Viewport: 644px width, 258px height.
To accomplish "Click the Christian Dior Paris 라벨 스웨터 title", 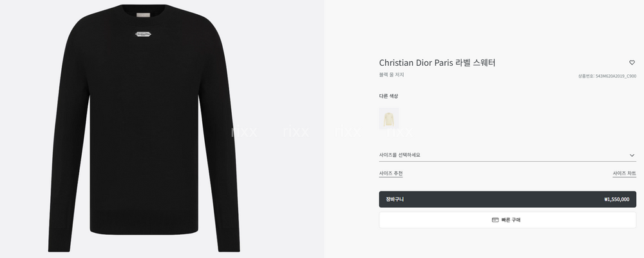I will 437,63.
